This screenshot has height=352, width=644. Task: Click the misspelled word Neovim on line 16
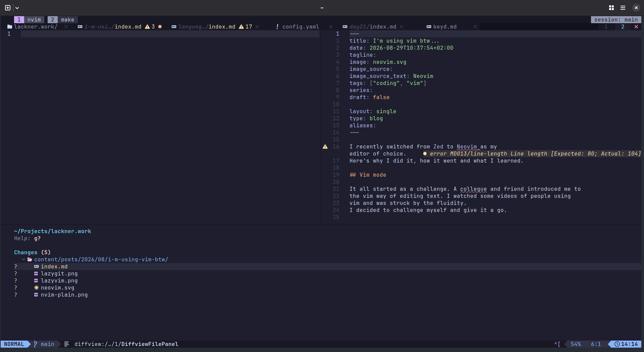point(467,146)
